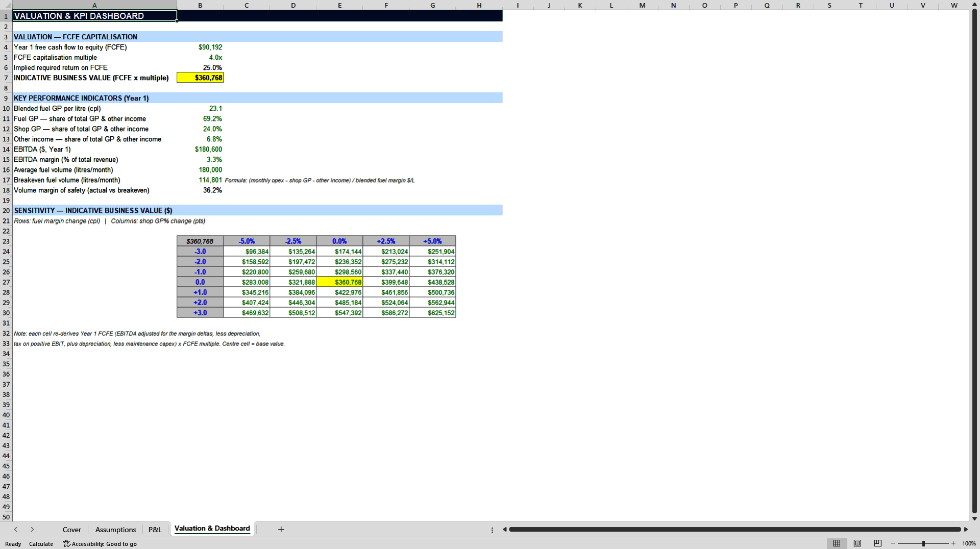The image size is (980, 549).
Task: Select row 7 header
Action: (6, 78)
